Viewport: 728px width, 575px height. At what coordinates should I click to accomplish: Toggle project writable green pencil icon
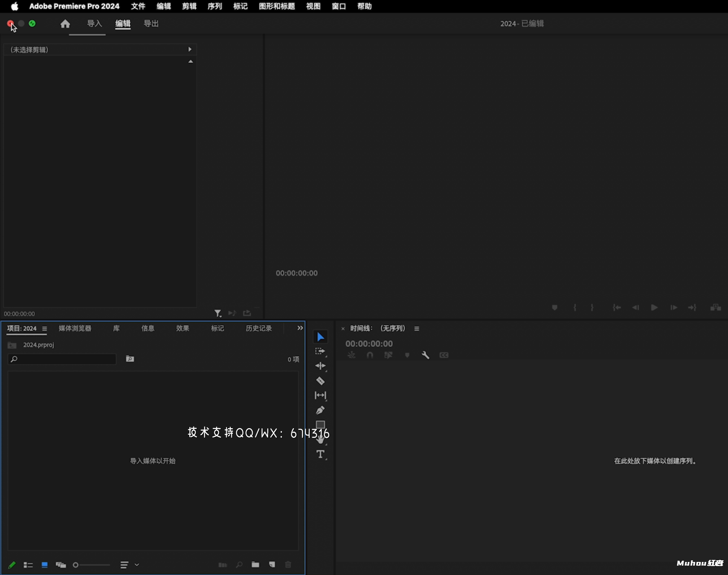tap(12, 565)
